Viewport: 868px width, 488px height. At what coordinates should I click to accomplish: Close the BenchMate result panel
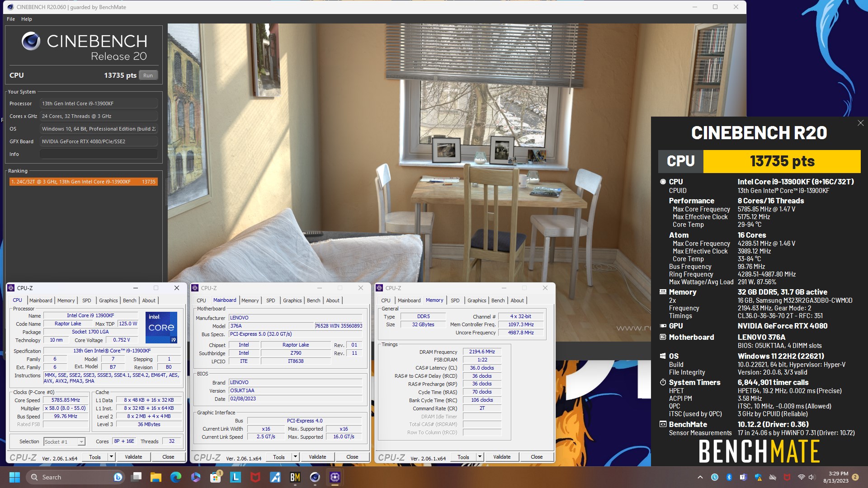pos(861,123)
